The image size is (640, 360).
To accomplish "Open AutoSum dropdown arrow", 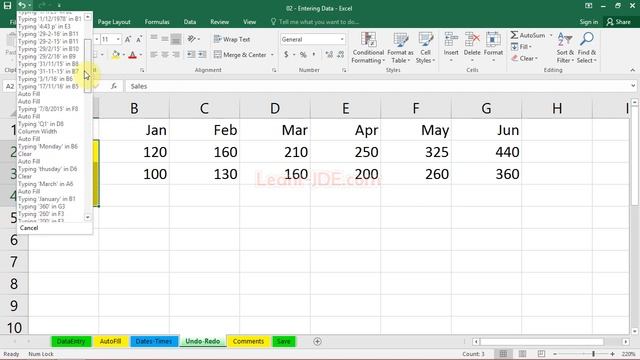I will pyautogui.click(x=551, y=36).
